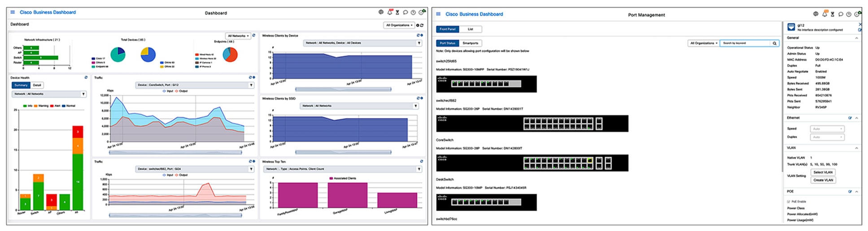Open hourglass icon in Port Management window
Image resolution: width=868 pixels, height=231 pixels.
pos(832,14)
